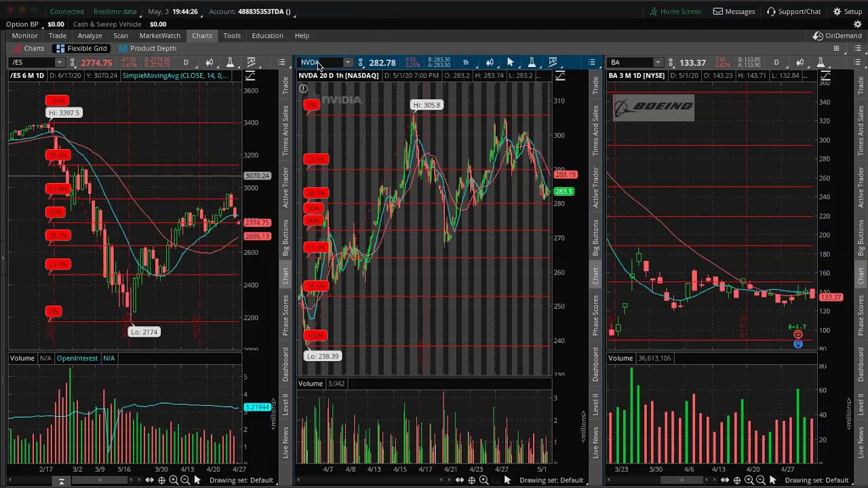
Task: Open 1h timeframe selector in NVDA chart
Action: pyautogui.click(x=466, y=62)
